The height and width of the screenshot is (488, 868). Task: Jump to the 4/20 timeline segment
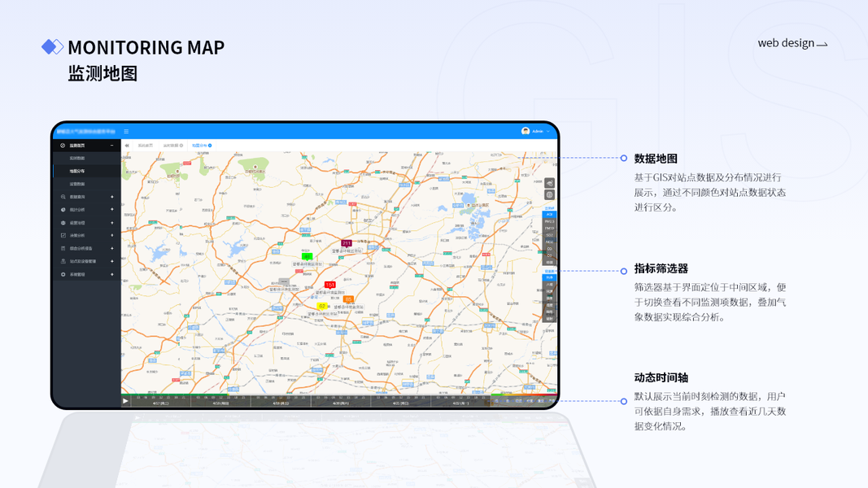pos(340,402)
